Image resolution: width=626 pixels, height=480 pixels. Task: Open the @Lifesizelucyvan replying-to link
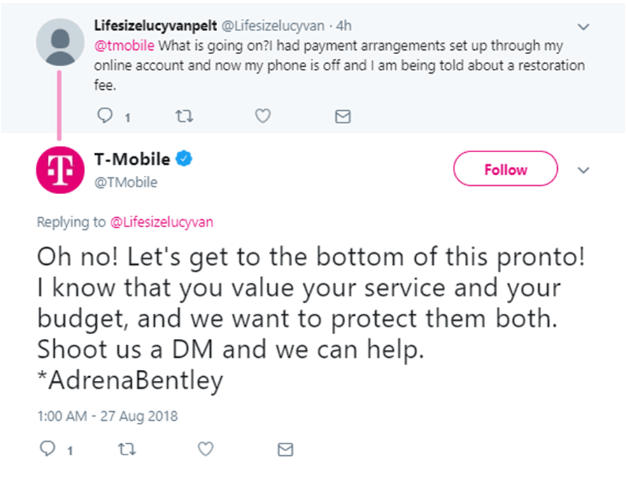[162, 222]
